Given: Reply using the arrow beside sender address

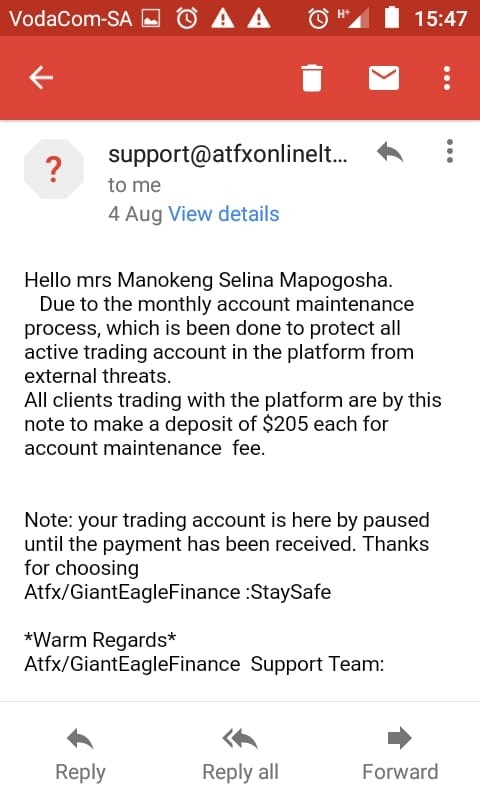Looking at the screenshot, I should pos(390,152).
